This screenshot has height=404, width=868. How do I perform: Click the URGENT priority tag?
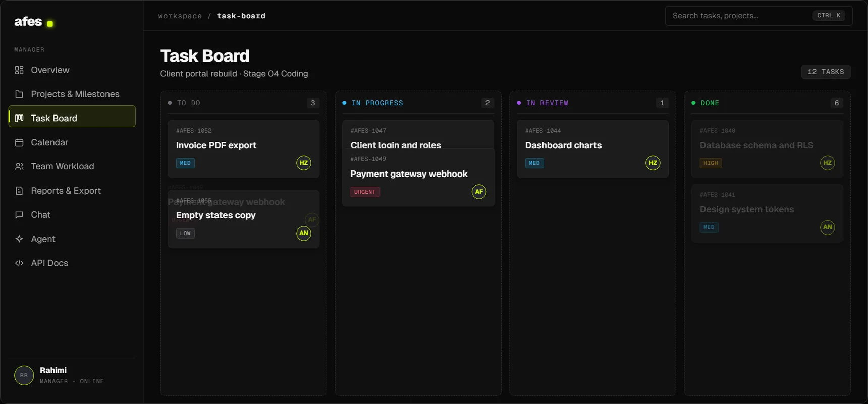coord(365,192)
